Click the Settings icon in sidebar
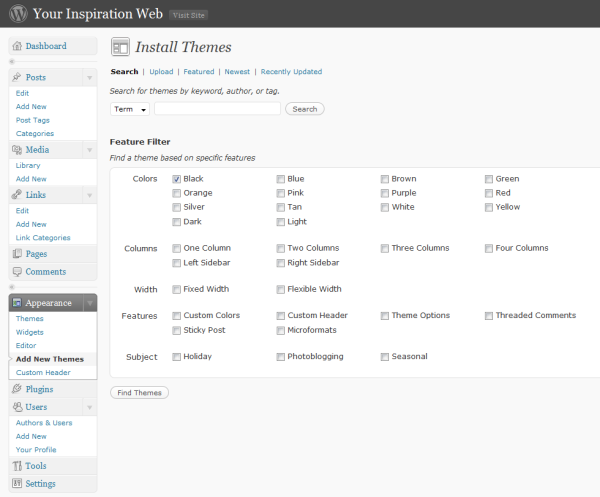 pos(17,483)
